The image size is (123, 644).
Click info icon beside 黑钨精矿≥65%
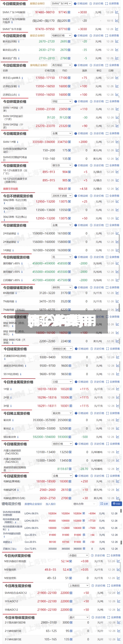click(22, 263)
